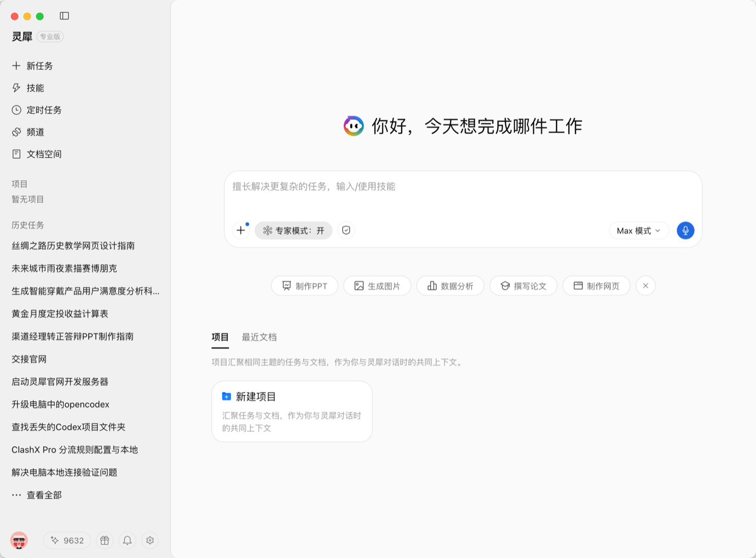The width and height of the screenshot is (756, 558).
Task: Switch to the 项目 tab
Action: coord(220,337)
